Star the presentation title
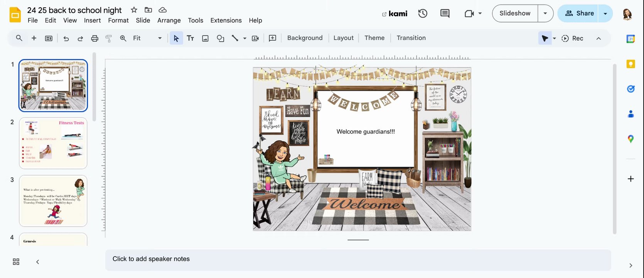 point(134,10)
